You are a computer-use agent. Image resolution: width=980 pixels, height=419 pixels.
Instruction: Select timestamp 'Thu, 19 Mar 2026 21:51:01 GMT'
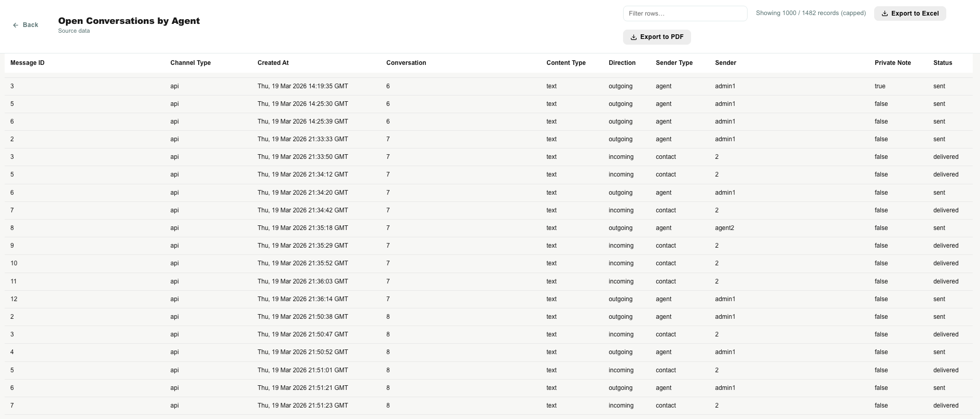tap(302, 370)
